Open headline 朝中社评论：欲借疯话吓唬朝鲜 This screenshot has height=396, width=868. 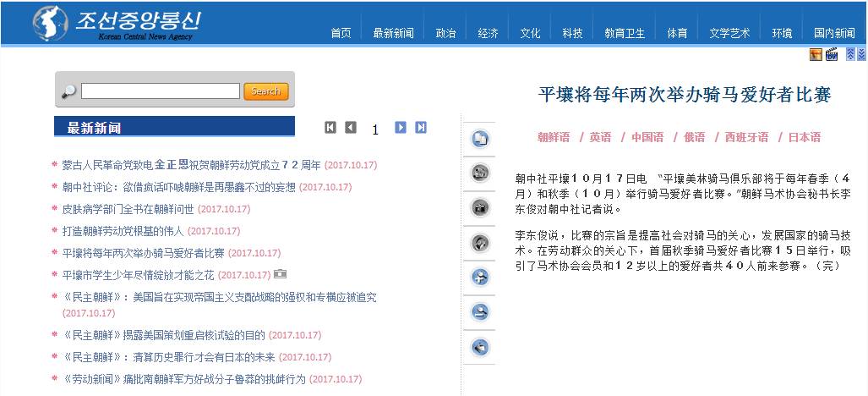[x=179, y=187]
